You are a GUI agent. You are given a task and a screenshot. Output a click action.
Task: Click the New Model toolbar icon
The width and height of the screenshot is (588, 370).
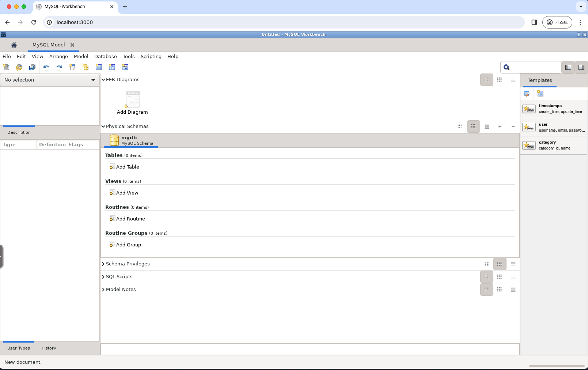(x=6, y=67)
